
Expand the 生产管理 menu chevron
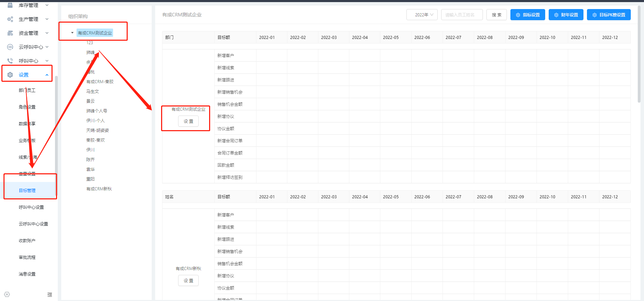(x=47, y=19)
